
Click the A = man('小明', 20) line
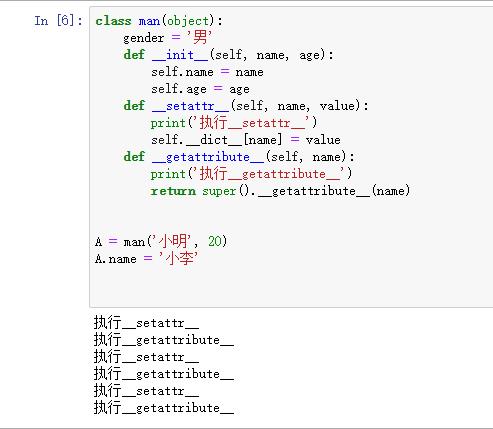tap(161, 241)
